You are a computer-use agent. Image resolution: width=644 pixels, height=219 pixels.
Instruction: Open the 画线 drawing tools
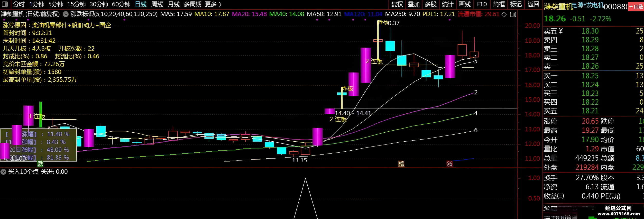pyautogui.click(x=465, y=4)
